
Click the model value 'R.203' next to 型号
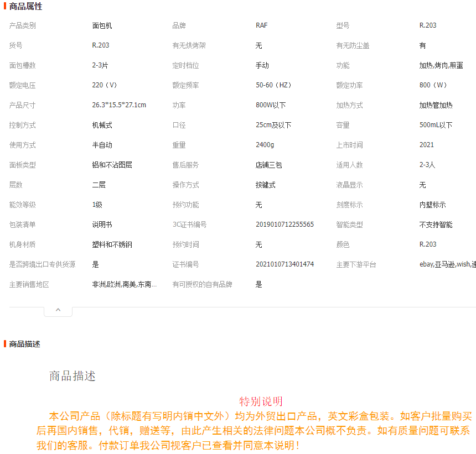click(428, 25)
